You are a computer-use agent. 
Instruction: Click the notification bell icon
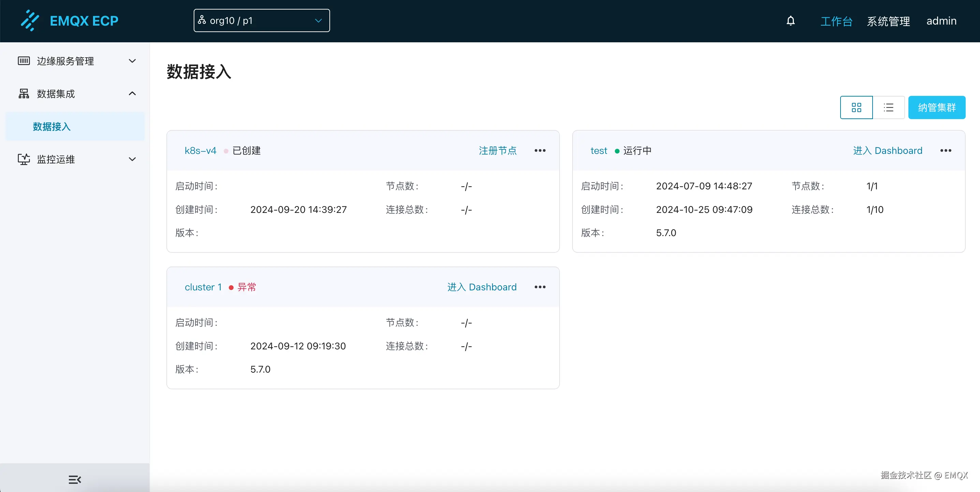click(x=790, y=21)
